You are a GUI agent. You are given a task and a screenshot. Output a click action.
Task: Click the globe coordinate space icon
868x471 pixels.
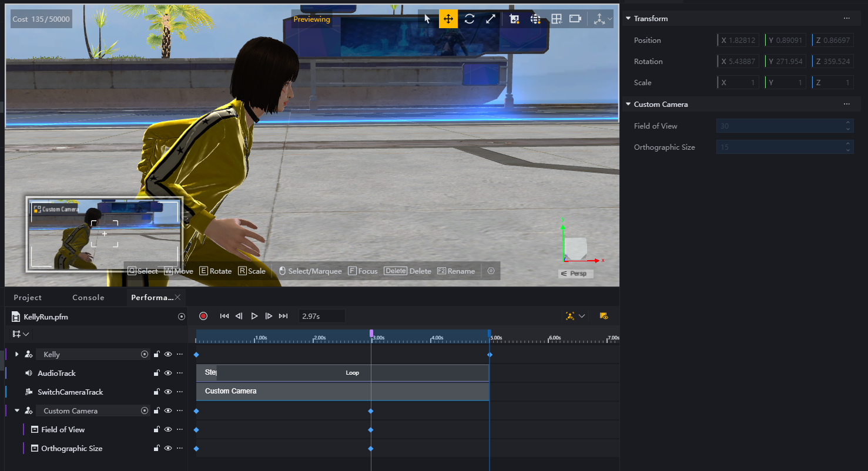[535, 19]
